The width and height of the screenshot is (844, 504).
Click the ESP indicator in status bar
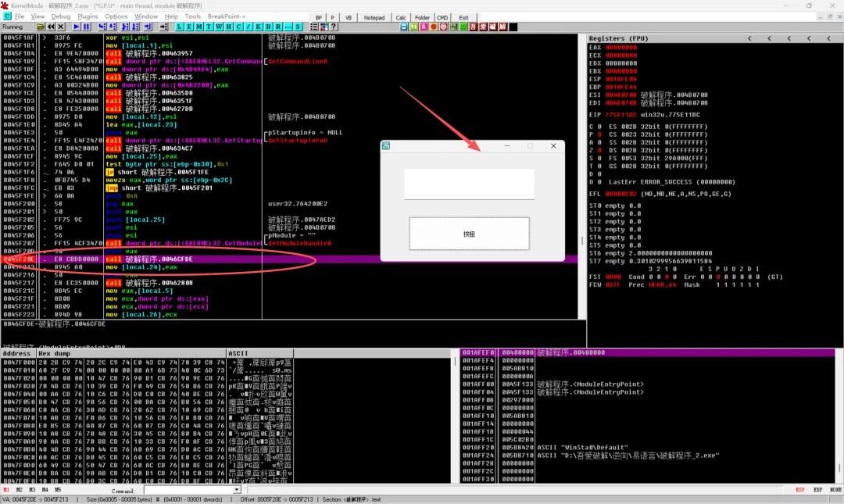click(x=800, y=490)
